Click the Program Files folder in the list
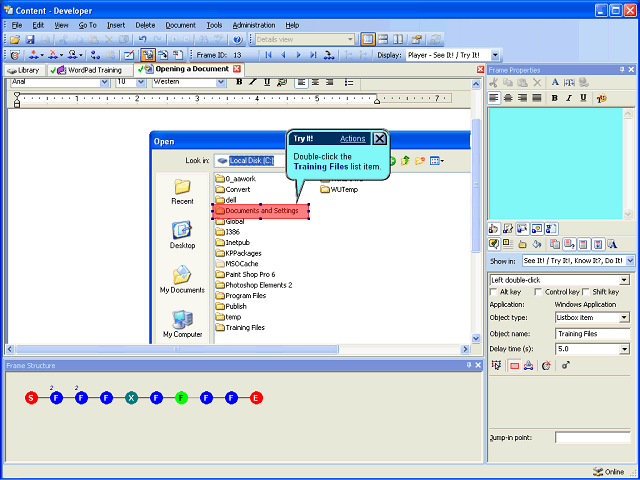This screenshot has height=480, width=640. coord(241,296)
